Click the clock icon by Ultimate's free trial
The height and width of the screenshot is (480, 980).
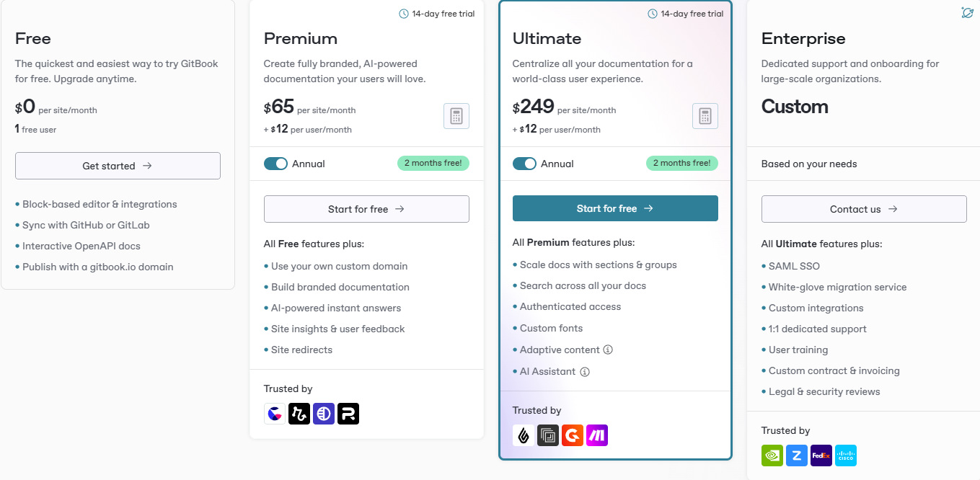pos(653,14)
